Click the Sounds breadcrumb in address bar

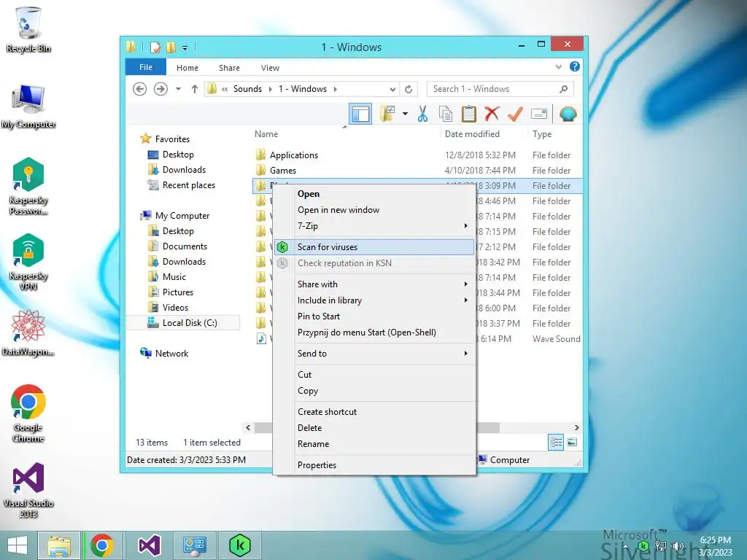pyautogui.click(x=247, y=89)
